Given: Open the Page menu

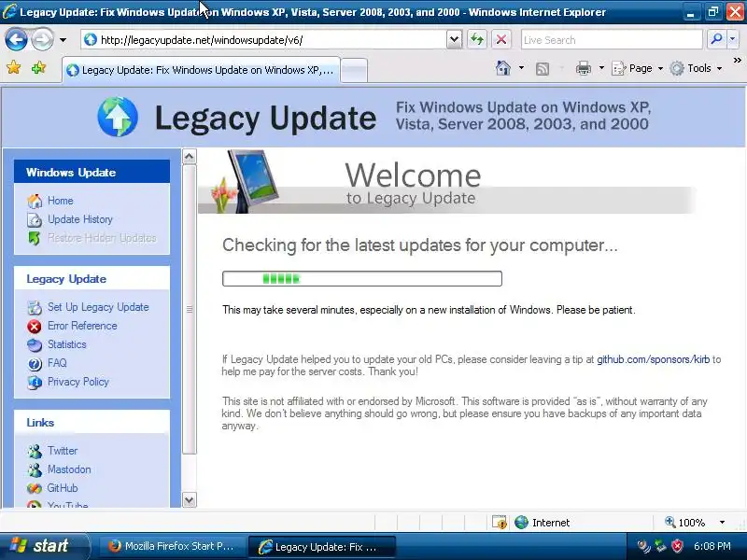Looking at the screenshot, I should click(x=637, y=68).
